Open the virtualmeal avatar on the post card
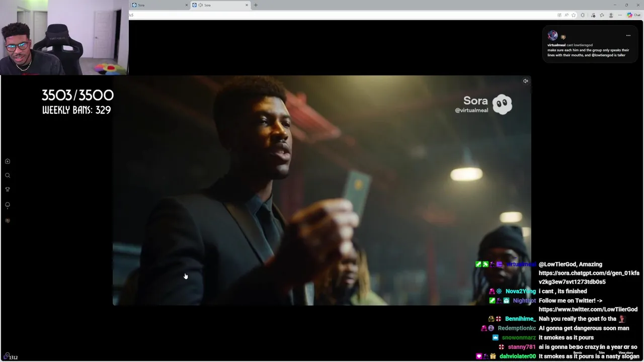This screenshot has width=644, height=362. (552, 35)
